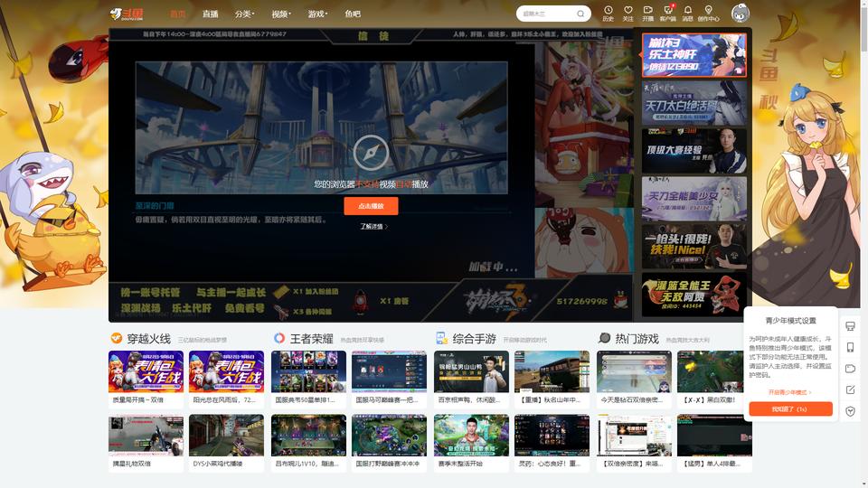Open the 摘星礼物双倍 stream card
868x488 pixels.
(146, 443)
